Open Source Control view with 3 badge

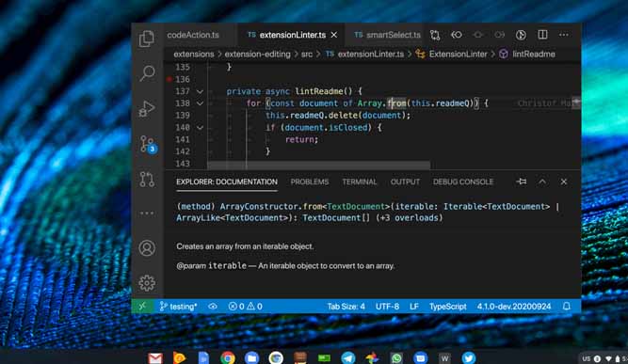(x=148, y=145)
